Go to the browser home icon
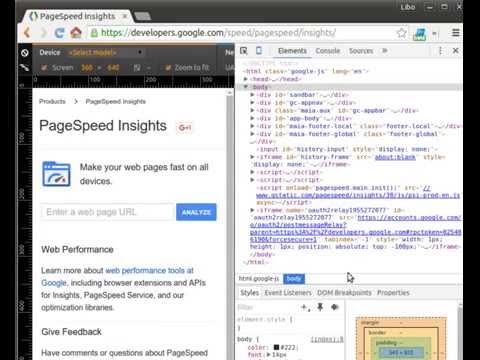480x360 pixels. 76,33
